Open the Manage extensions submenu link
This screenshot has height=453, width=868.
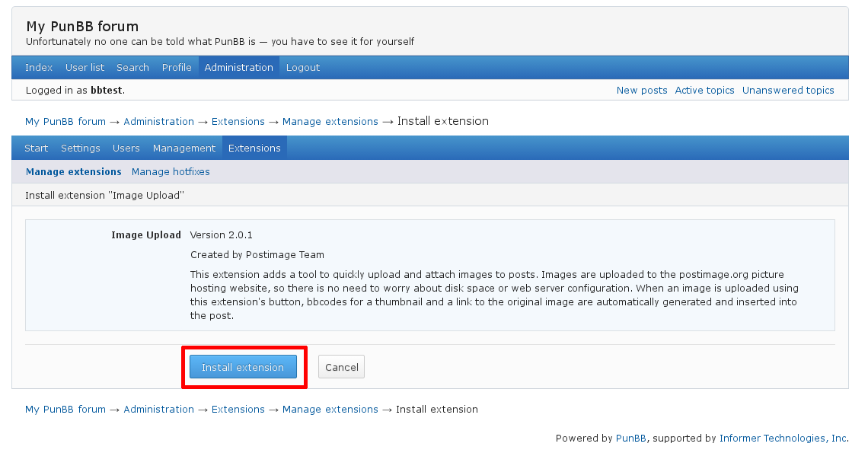74,171
